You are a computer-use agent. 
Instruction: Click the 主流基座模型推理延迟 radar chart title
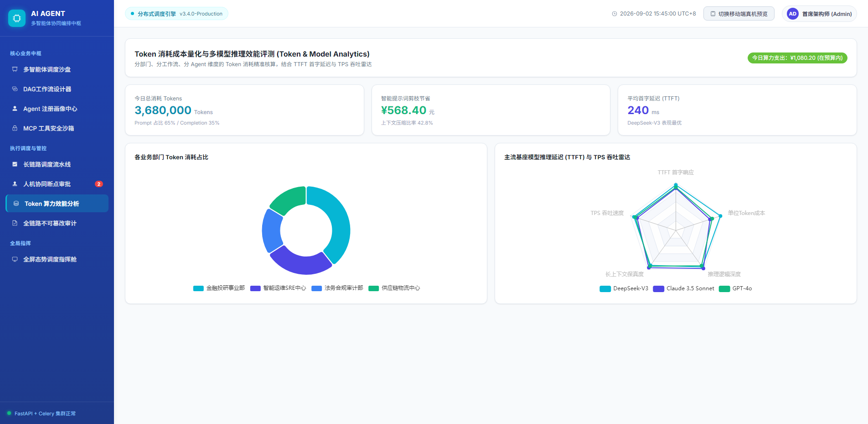point(567,157)
